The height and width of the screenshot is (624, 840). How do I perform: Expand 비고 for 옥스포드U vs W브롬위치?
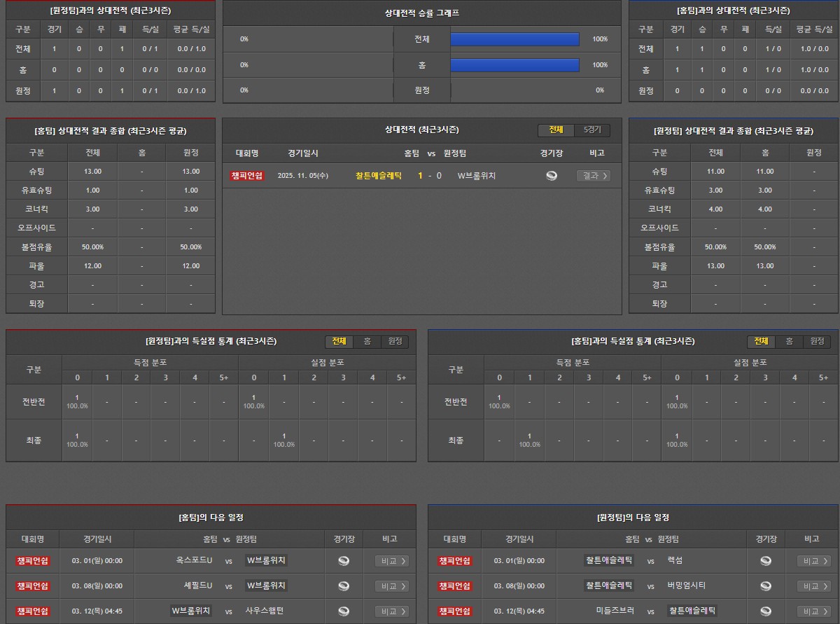point(392,561)
